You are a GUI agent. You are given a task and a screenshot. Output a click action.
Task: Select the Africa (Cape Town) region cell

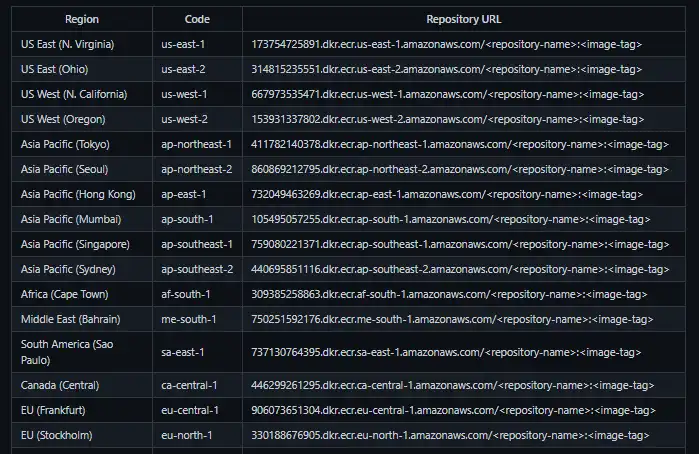click(x=82, y=294)
